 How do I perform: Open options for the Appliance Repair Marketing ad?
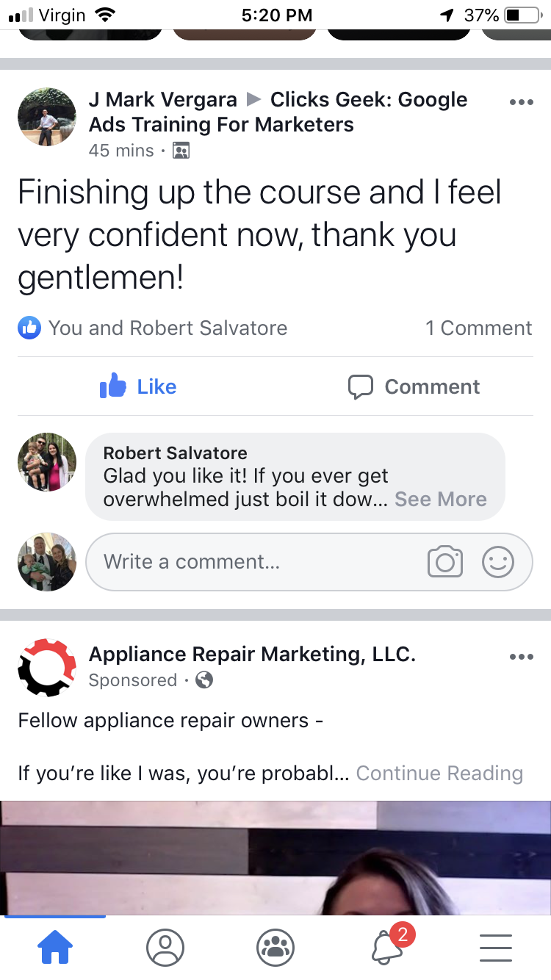(522, 657)
